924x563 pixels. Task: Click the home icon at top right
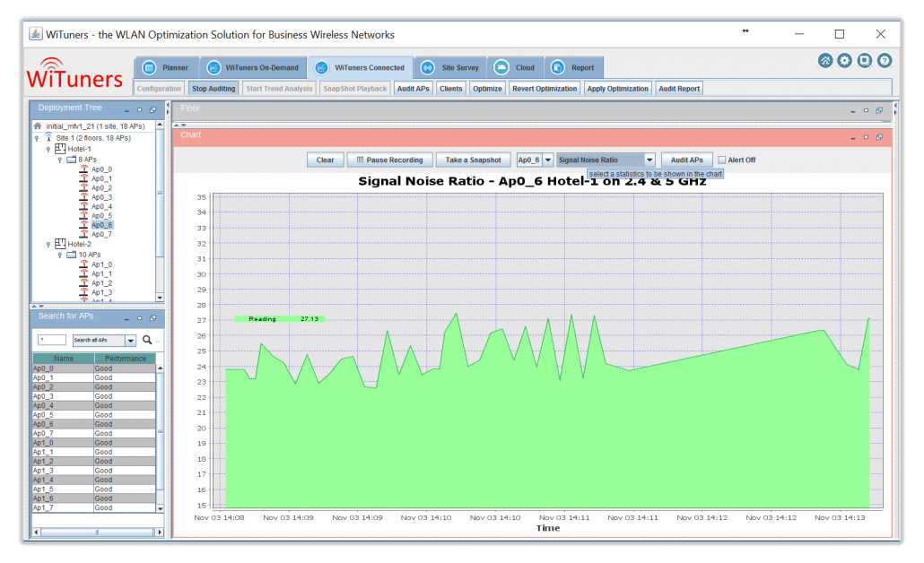point(825,61)
